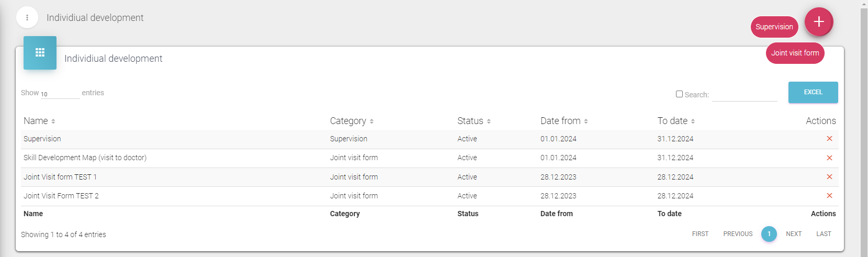Delete the Joint Visit form TEST 1 row
The image size is (868, 257).
pos(829,177)
